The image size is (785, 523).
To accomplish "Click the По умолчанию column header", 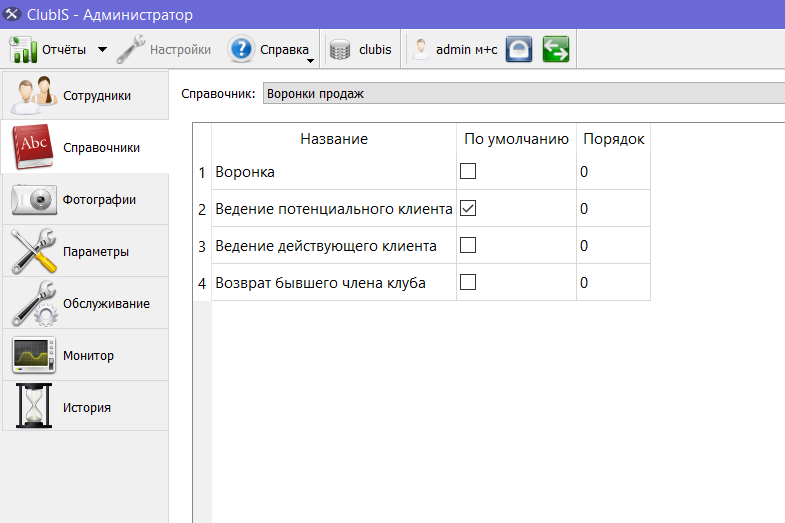I will click(x=516, y=139).
